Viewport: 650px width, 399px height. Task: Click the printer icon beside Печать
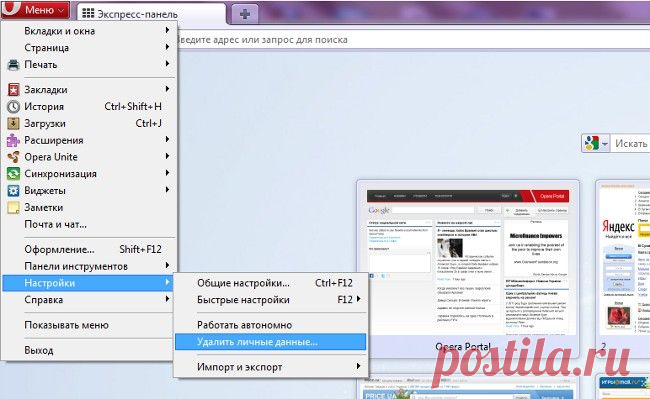coord(13,65)
